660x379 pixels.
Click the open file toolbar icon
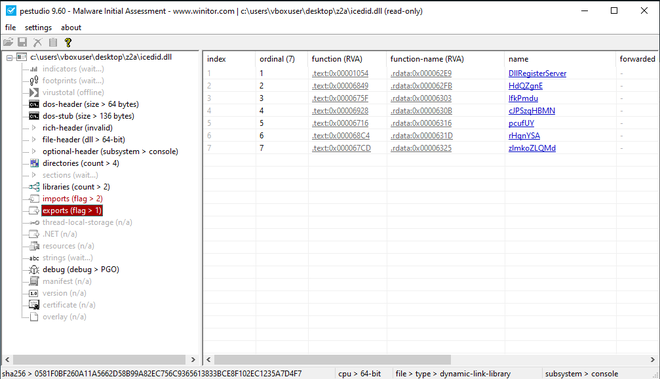tap(8, 42)
